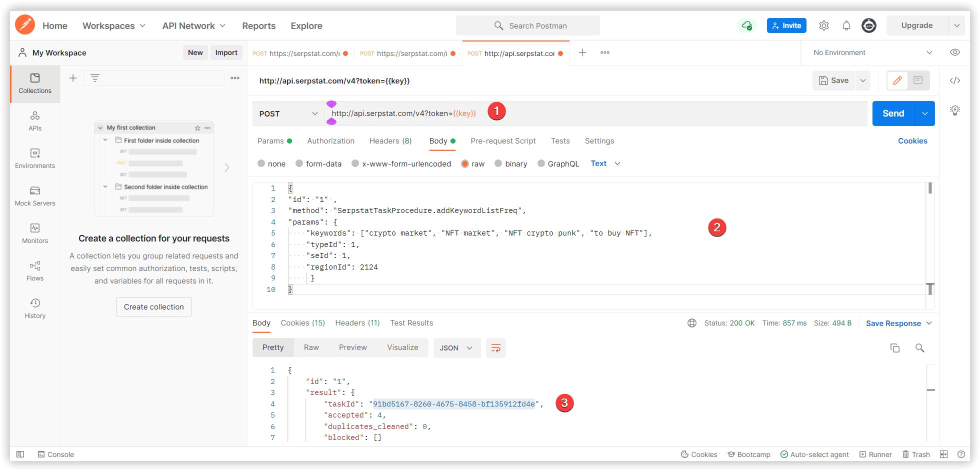980x471 pixels.
Task: Switch to the Headers (8) request tab
Action: click(x=390, y=141)
